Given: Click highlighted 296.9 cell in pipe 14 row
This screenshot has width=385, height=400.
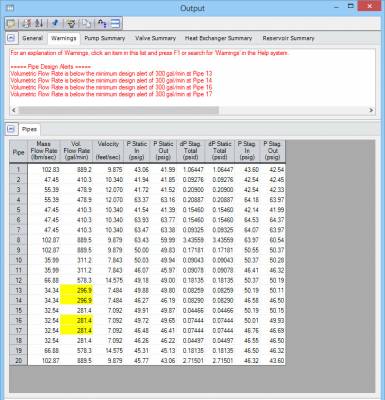Looking at the screenshot, I should 77,300.
